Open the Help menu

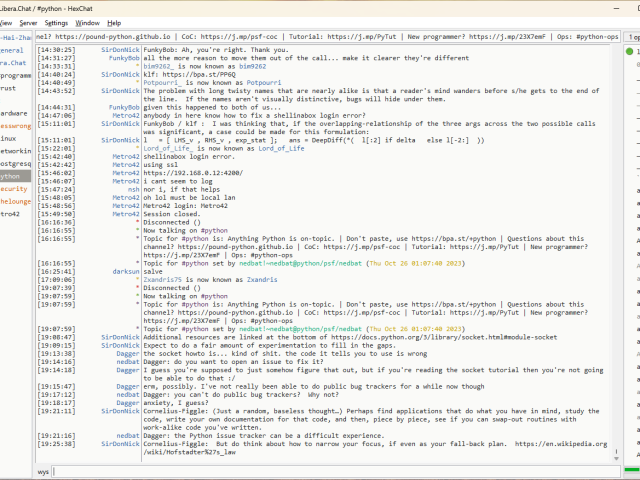[114, 22]
